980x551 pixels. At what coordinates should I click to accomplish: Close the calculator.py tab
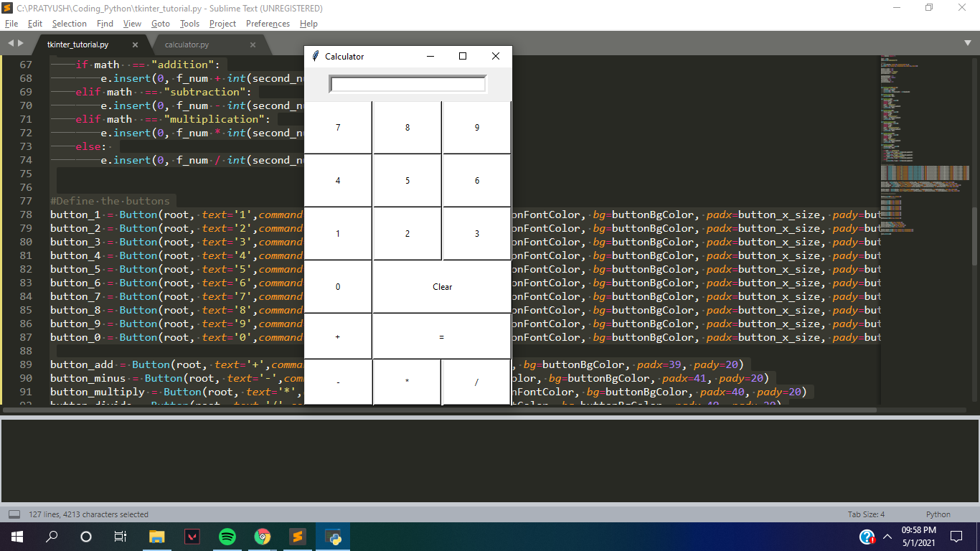pyautogui.click(x=253, y=44)
